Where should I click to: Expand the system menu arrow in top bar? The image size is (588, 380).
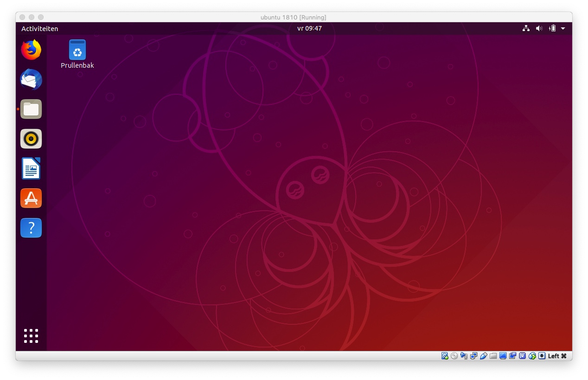(x=563, y=28)
